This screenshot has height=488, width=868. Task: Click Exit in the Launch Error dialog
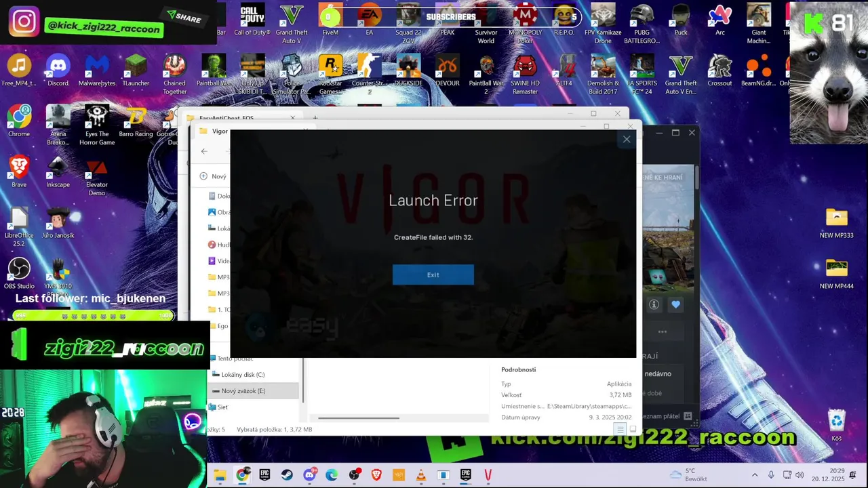tap(433, 274)
